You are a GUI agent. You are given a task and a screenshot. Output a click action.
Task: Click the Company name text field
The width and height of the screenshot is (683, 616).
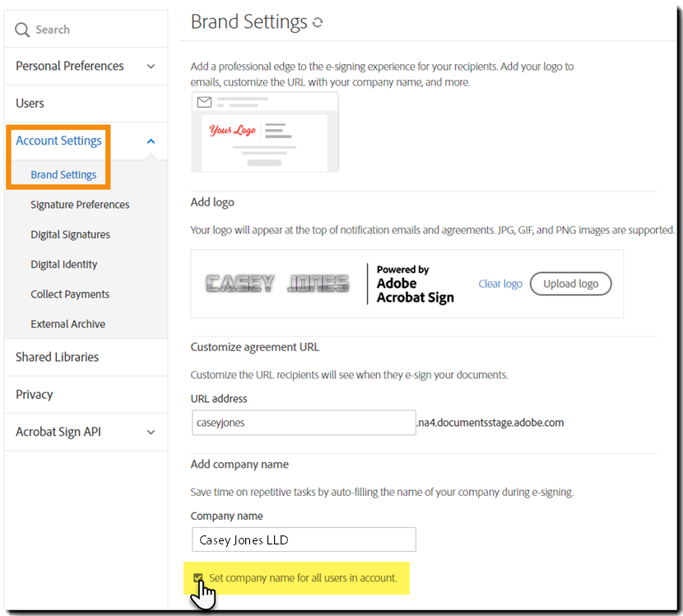tap(304, 540)
